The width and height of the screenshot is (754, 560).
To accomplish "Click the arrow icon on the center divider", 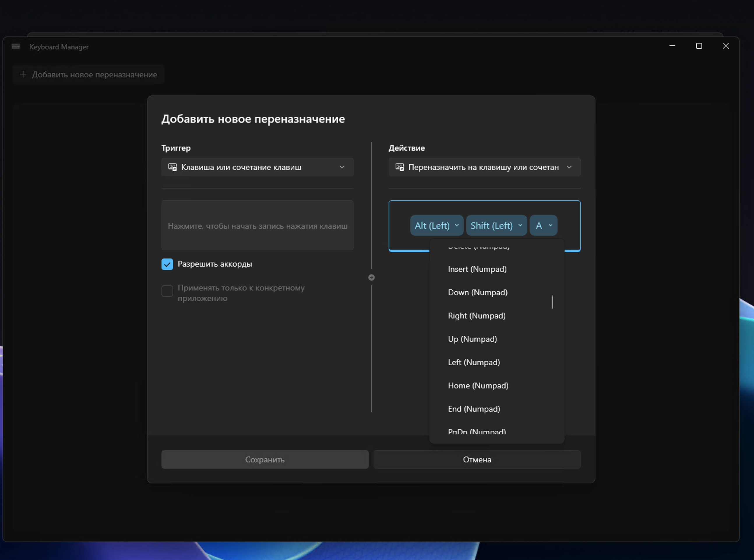I will tap(371, 278).
